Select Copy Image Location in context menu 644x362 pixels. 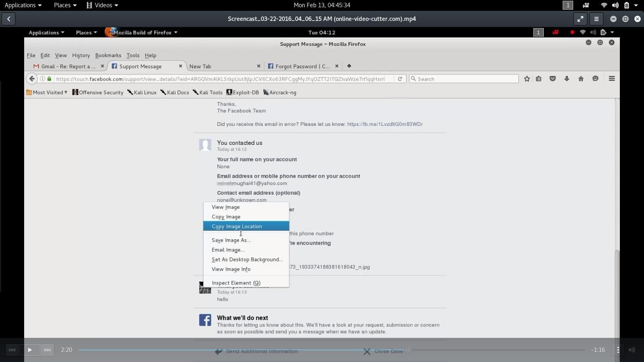[246, 226]
